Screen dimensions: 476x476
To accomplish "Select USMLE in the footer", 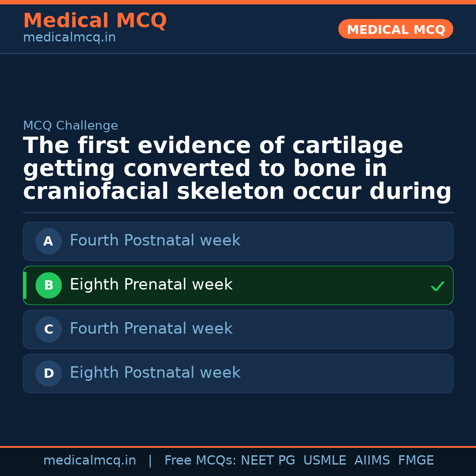I will pyautogui.click(x=324, y=461).
